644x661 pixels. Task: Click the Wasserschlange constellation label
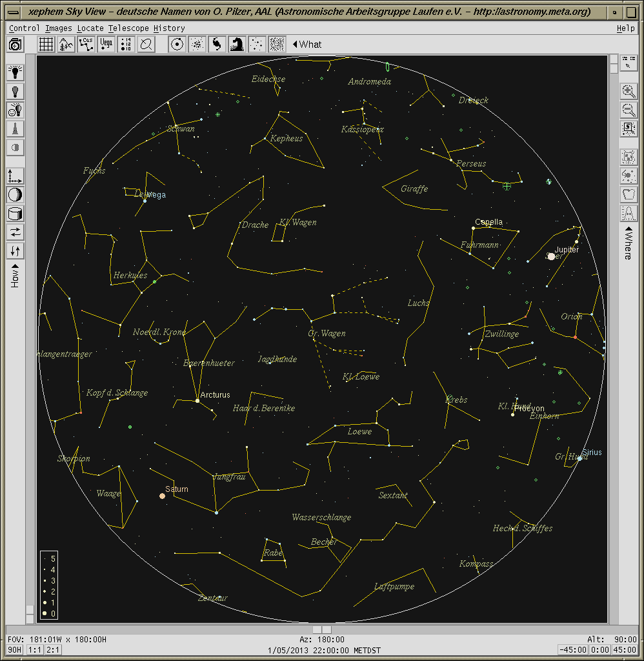pos(321,517)
